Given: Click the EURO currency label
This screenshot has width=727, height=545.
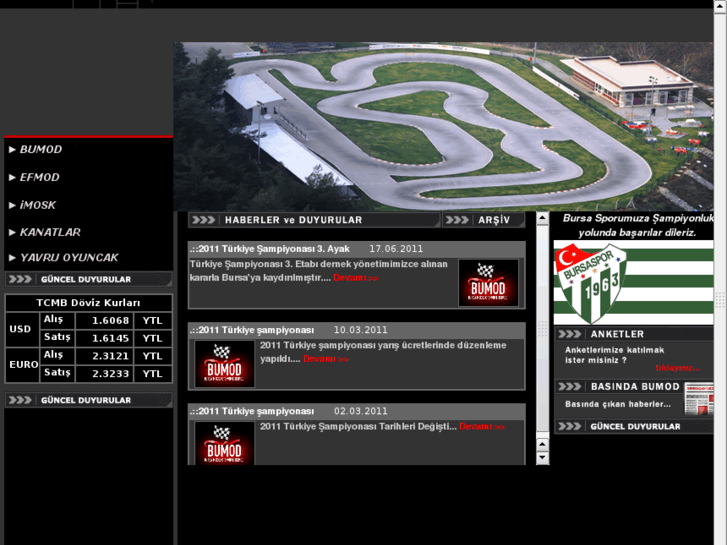Looking at the screenshot, I should (22, 365).
